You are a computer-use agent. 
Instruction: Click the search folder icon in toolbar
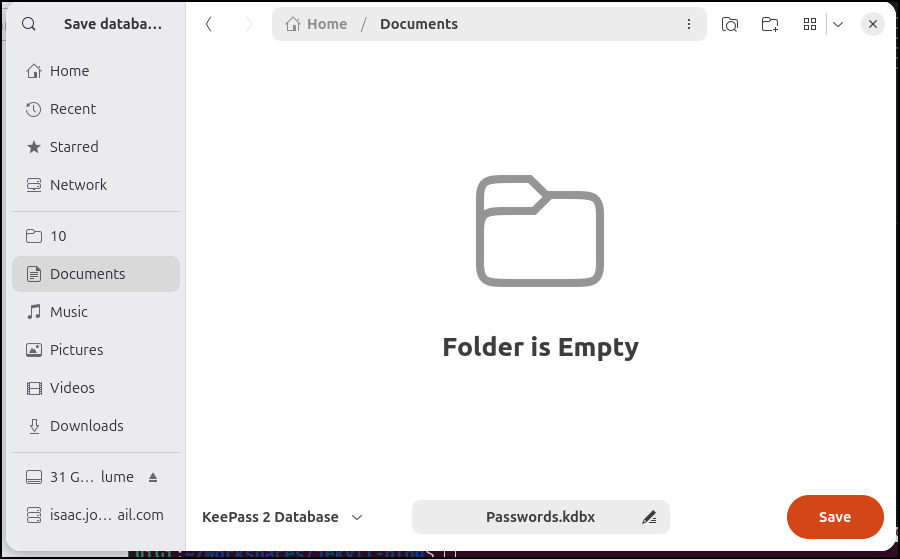730,24
